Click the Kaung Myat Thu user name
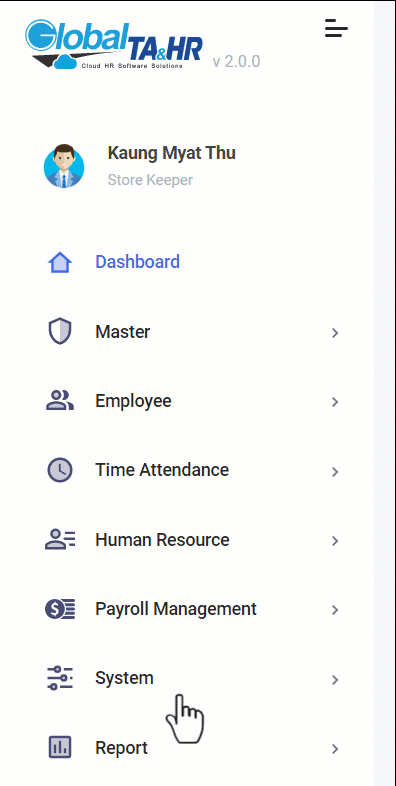The image size is (396, 786). coord(171,153)
